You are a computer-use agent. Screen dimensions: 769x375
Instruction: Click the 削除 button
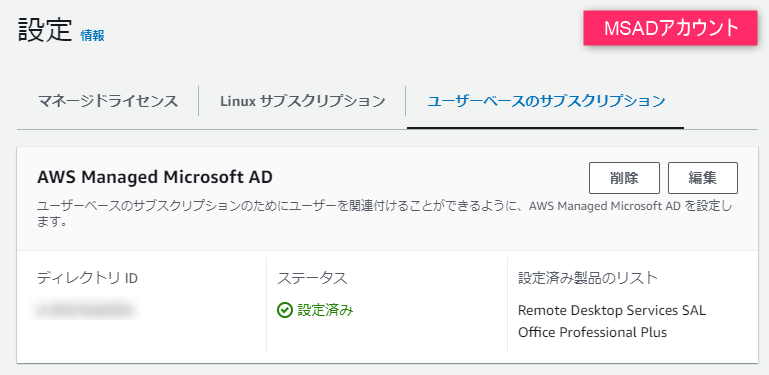point(624,178)
